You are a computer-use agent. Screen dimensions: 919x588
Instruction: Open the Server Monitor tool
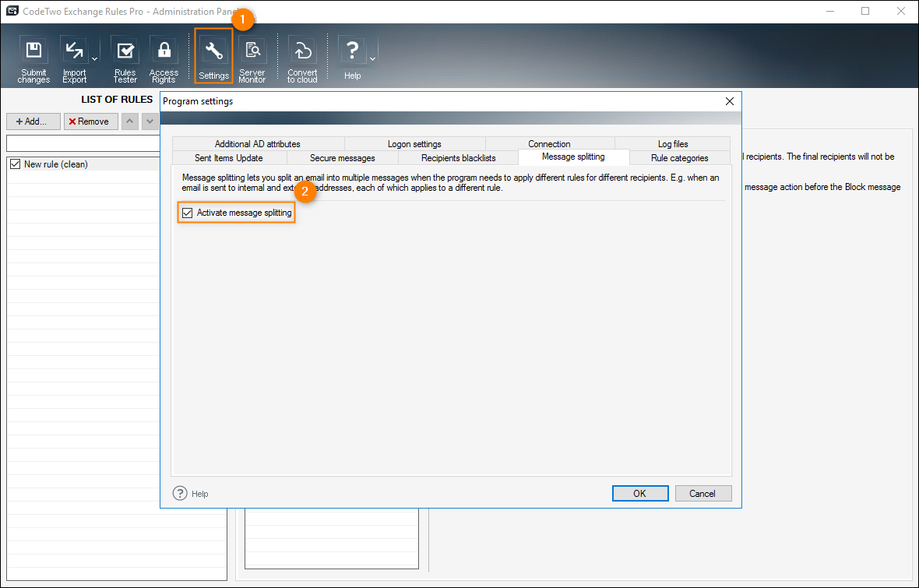(x=252, y=59)
